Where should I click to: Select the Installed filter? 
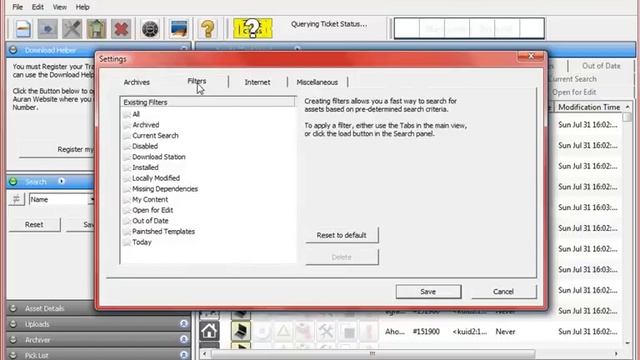pos(145,167)
